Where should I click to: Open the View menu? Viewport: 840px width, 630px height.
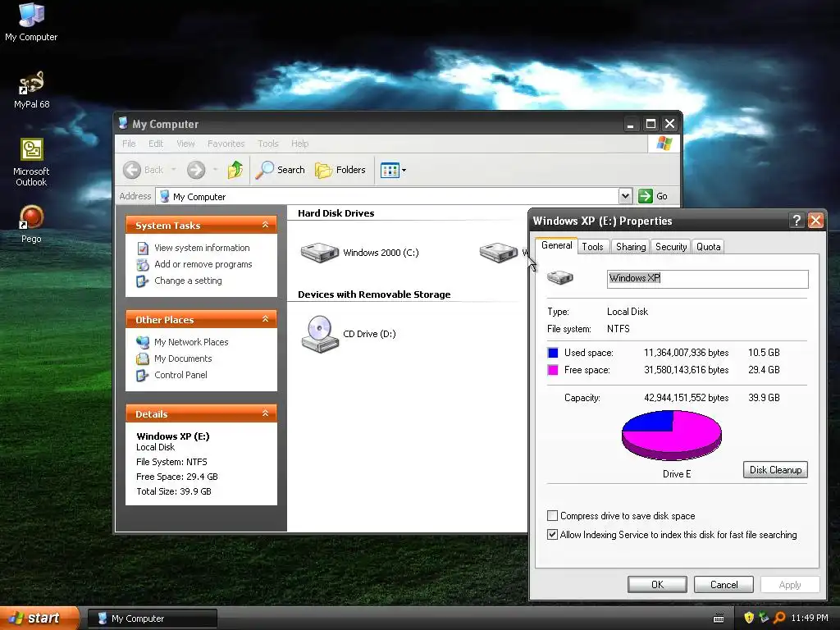(x=185, y=144)
